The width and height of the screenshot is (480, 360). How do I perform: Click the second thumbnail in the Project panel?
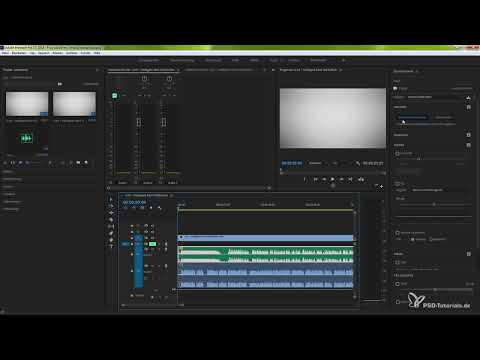[74, 104]
